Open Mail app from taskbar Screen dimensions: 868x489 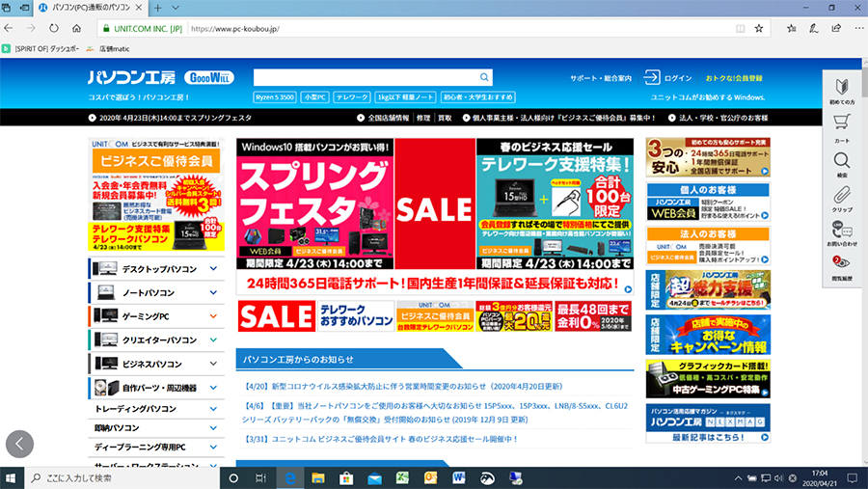[375, 478]
